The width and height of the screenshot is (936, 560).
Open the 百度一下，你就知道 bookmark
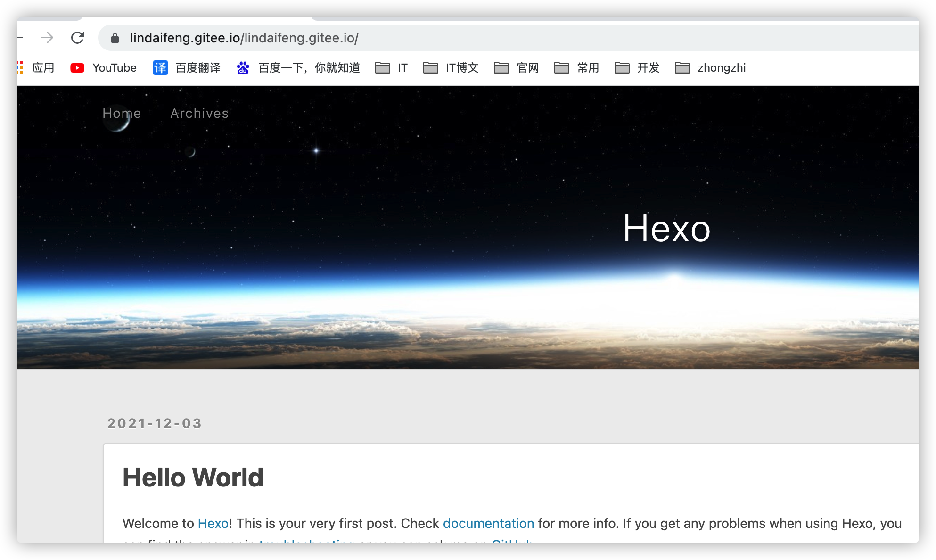[298, 68]
